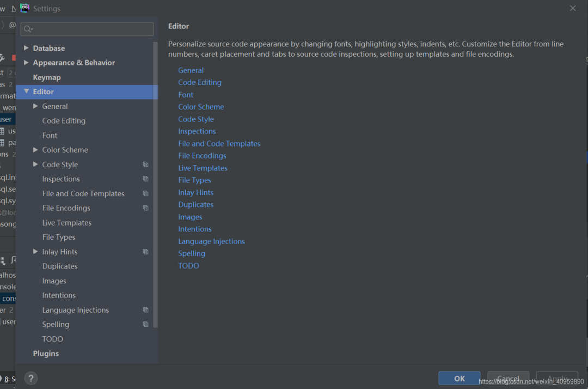The height and width of the screenshot is (389, 588).
Task: Open the Live Templates link
Action: (203, 168)
